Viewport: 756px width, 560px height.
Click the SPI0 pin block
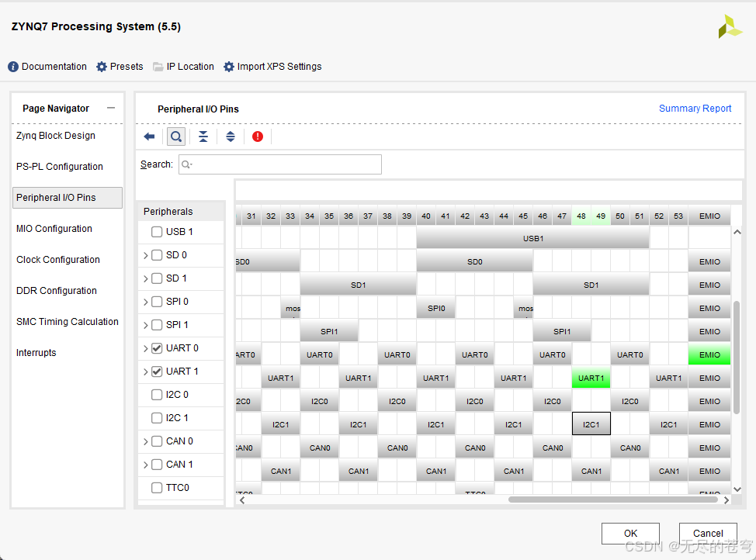pyautogui.click(x=436, y=309)
